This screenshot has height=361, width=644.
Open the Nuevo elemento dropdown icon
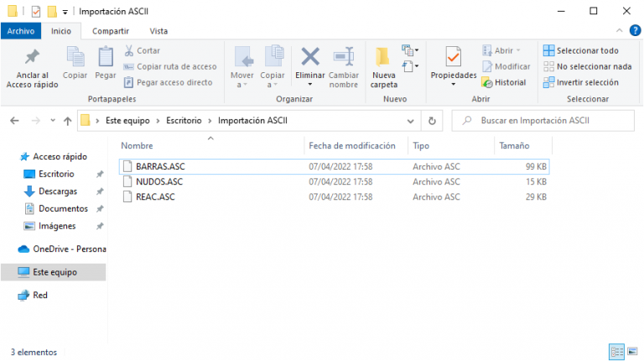click(410, 50)
